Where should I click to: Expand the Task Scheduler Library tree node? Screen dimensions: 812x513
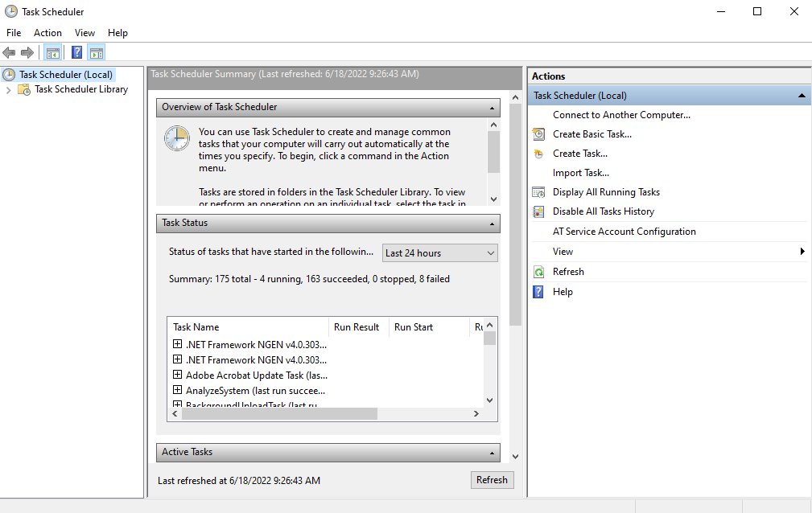tap(8, 90)
